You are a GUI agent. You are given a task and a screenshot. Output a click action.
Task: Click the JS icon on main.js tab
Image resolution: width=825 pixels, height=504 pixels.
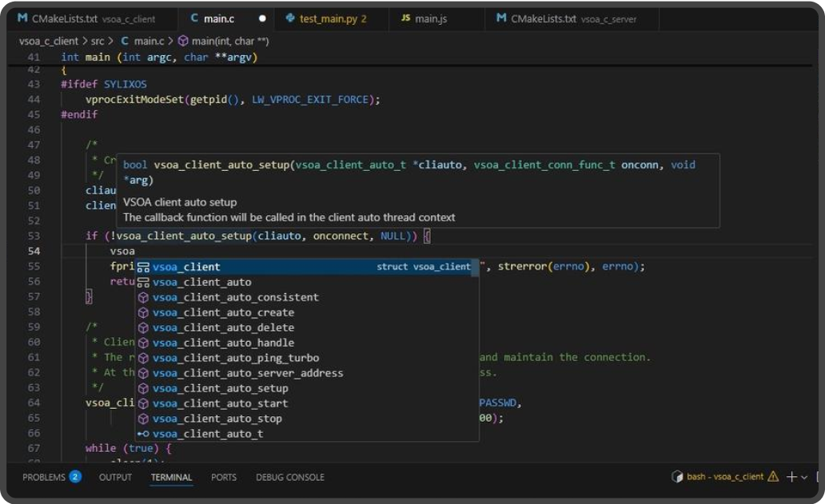tap(405, 18)
